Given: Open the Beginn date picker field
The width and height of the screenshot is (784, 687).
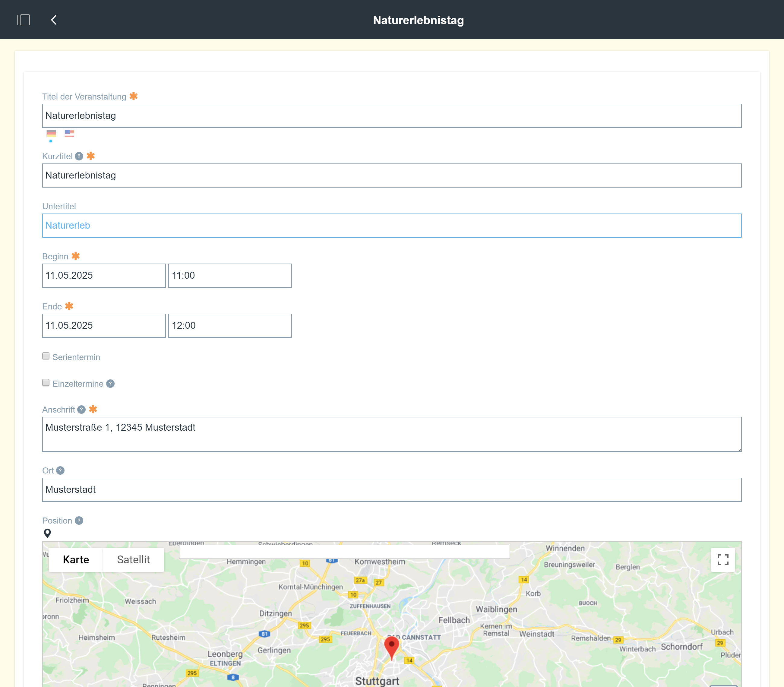Looking at the screenshot, I should pyautogui.click(x=103, y=275).
